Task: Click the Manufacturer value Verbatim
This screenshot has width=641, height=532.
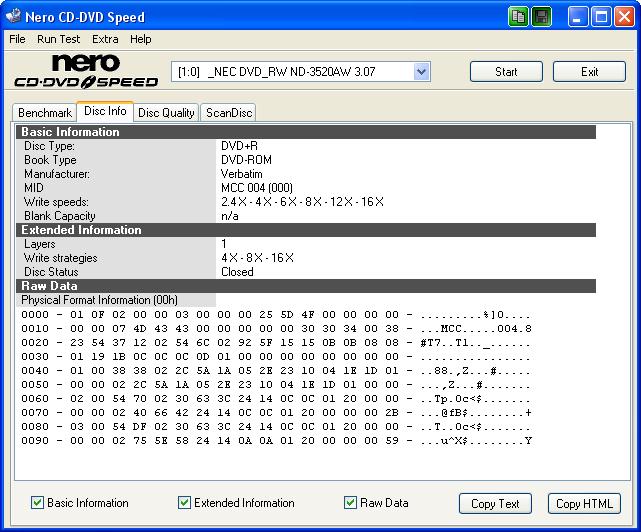Action: coord(241,174)
